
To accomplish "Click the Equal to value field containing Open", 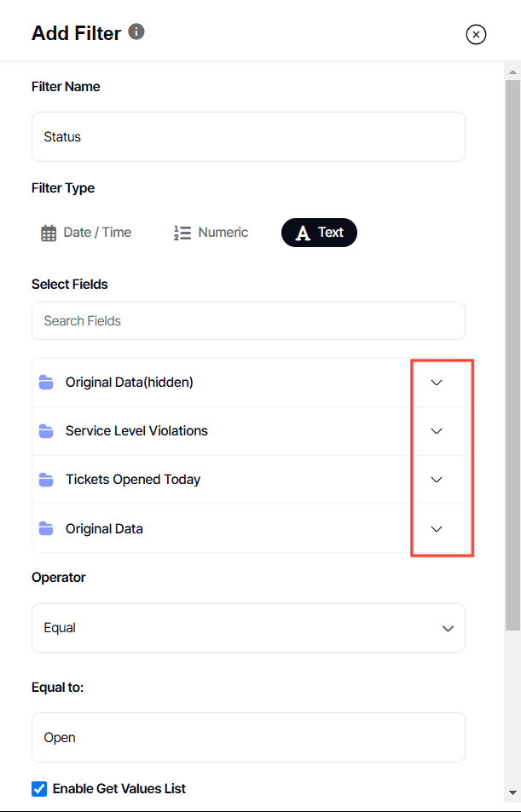I will pos(248,736).
